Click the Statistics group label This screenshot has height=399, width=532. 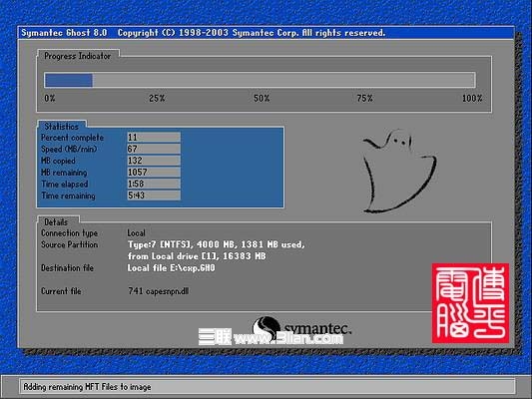(62, 127)
